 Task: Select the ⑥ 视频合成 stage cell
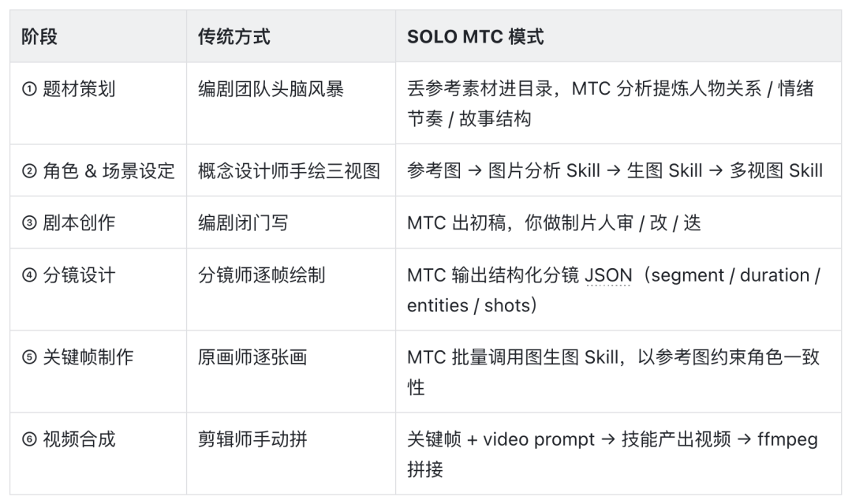click(69, 439)
